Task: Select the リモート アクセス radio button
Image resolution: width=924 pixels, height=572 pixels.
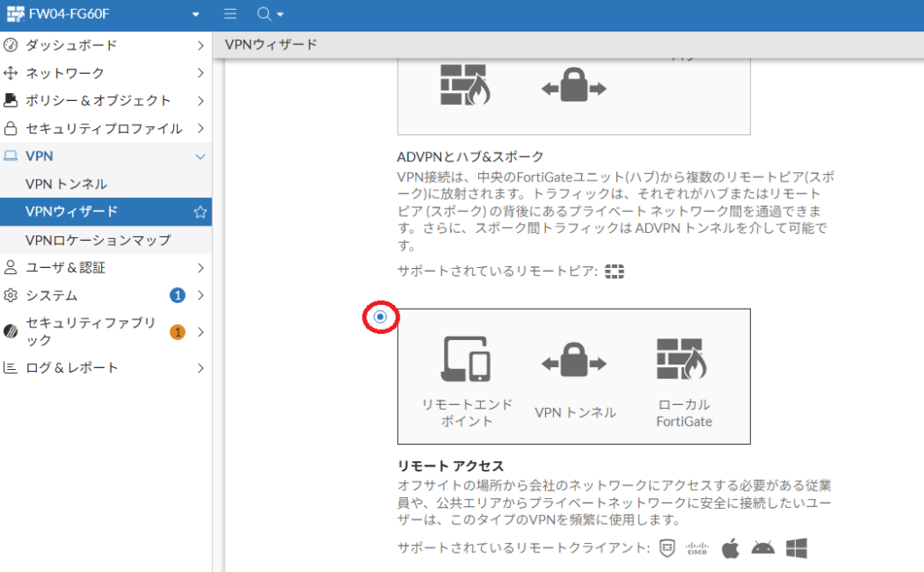Action: [x=380, y=317]
